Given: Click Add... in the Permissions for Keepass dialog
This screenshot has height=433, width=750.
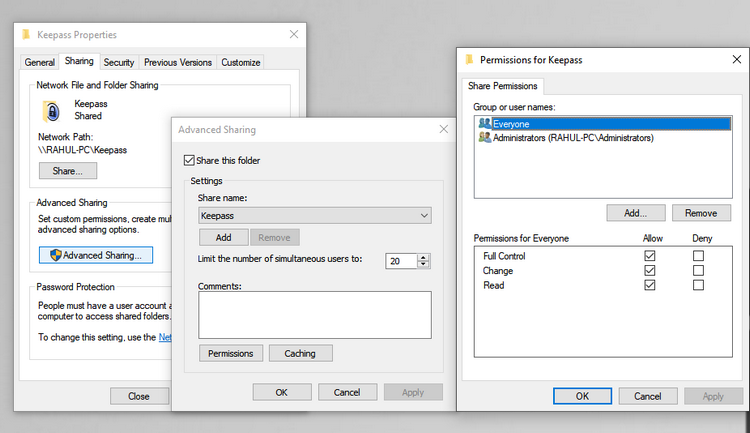Looking at the screenshot, I should click(636, 213).
